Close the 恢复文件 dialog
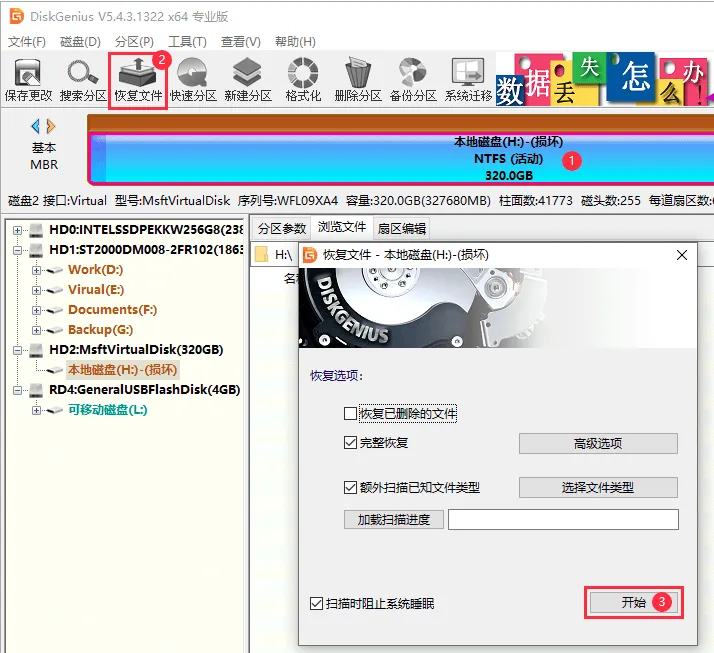 682,255
